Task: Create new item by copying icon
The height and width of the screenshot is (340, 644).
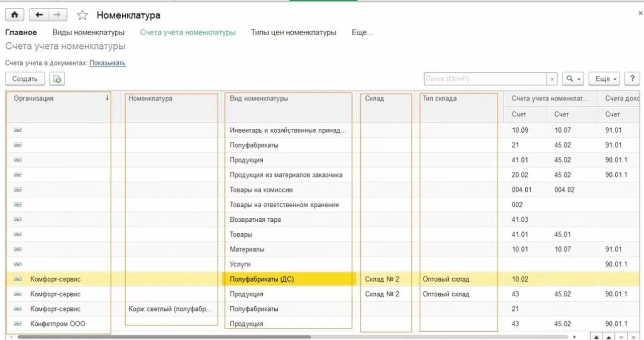Action: coord(57,78)
